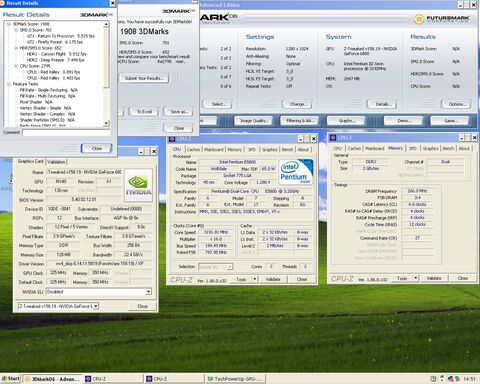Open Filtering & AA in 3DMark06
This screenshot has width=480, height=384.
pyautogui.click(x=300, y=121)
